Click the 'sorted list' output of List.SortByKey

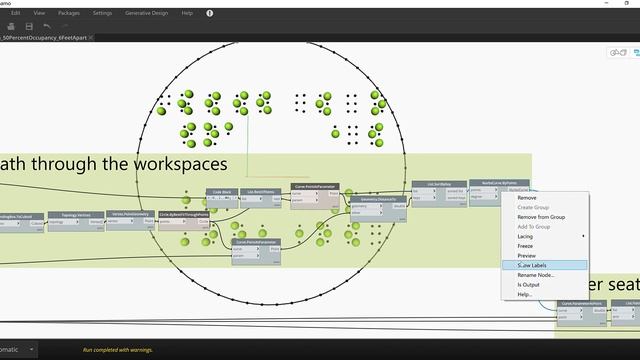(x=456, y=191)
